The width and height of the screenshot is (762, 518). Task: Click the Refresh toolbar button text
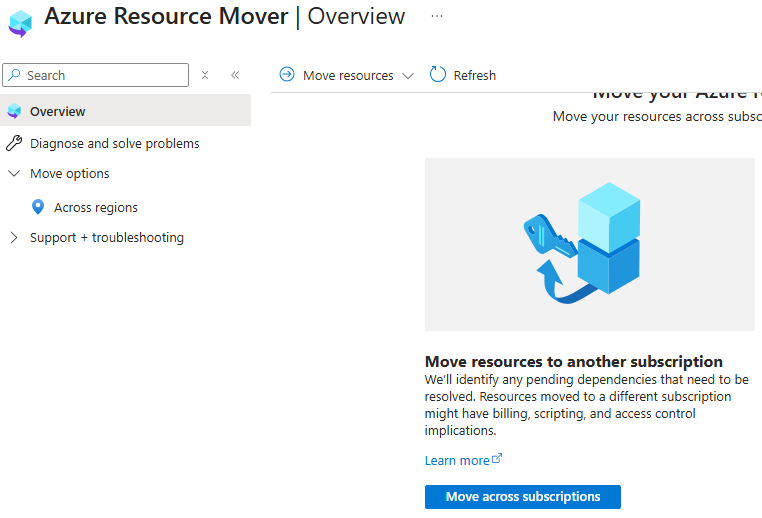click(474, 75)
